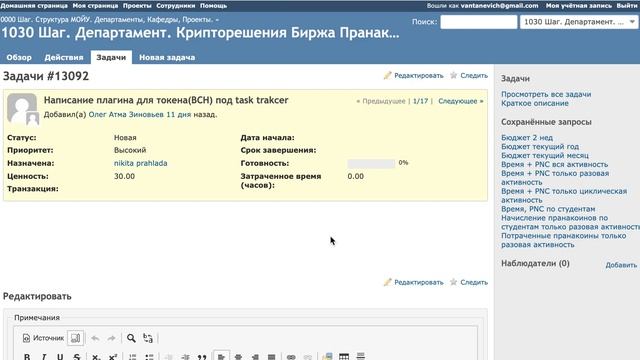The height and width of the screenshot is (360, 640).
Task: Toggle underline formatting in the editor
Action: click(x=60, y=357)
